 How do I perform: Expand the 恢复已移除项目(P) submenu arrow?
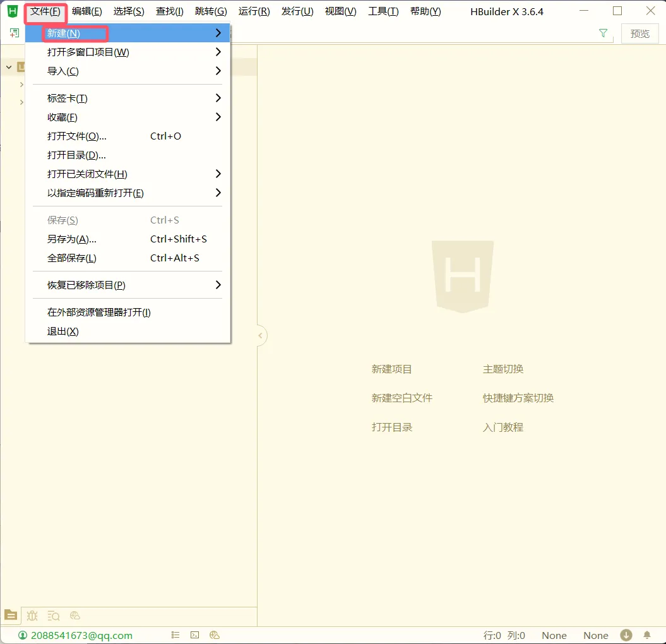click(218, 285)
